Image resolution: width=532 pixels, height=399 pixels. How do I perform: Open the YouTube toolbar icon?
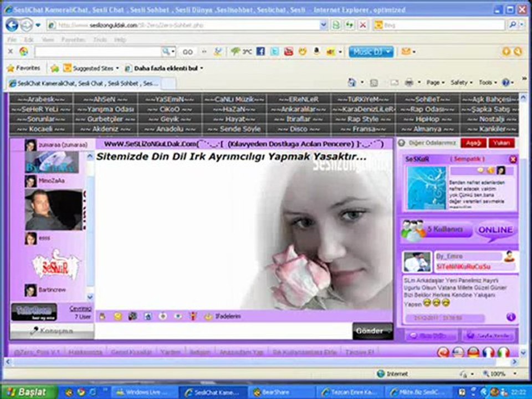click(x=288, y=52)
